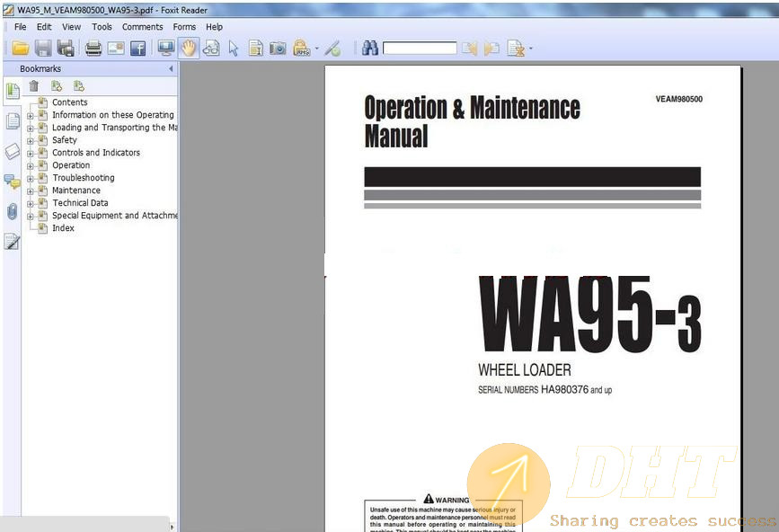Select the 'Information on these Operating' bookmark
Viewport: 779px width, 532px height.
point(113,115)
